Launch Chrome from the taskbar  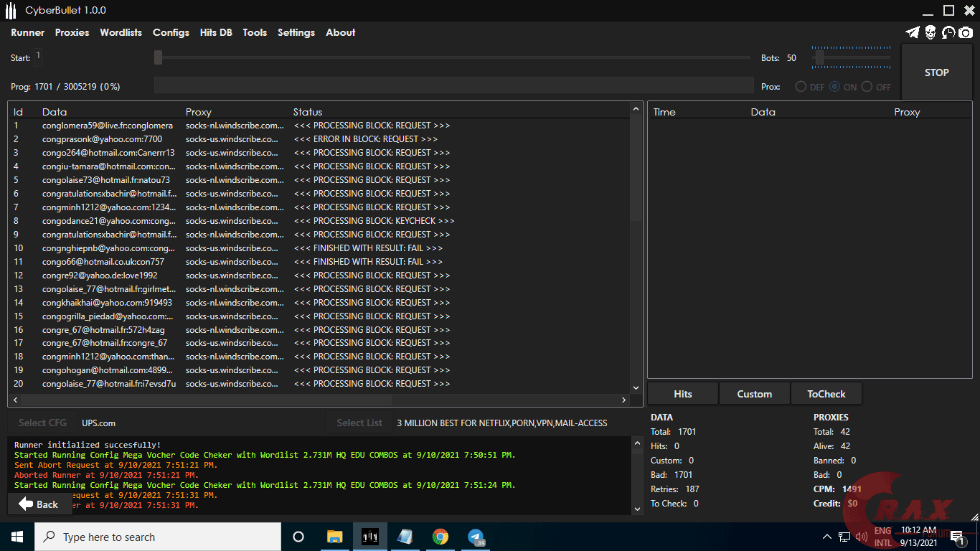pyautogui.click(x=440, y=536)
